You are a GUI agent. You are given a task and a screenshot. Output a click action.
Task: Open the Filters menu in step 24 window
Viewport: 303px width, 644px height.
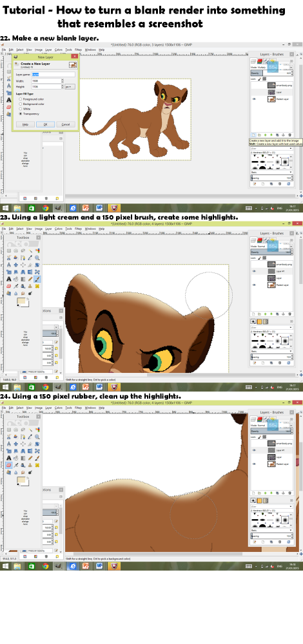[78, 408]
